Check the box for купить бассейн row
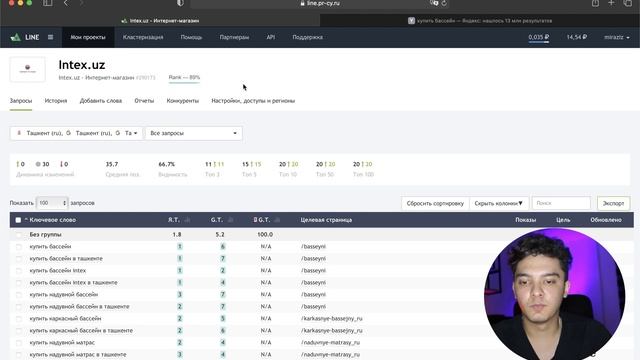The height and width of the screenshot is (360, 640). click(x=19, y=247)
